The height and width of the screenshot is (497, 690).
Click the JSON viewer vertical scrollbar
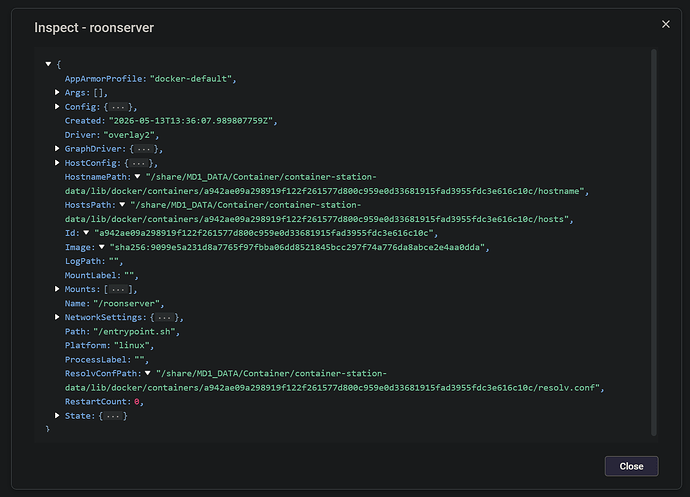pos(654,242)
